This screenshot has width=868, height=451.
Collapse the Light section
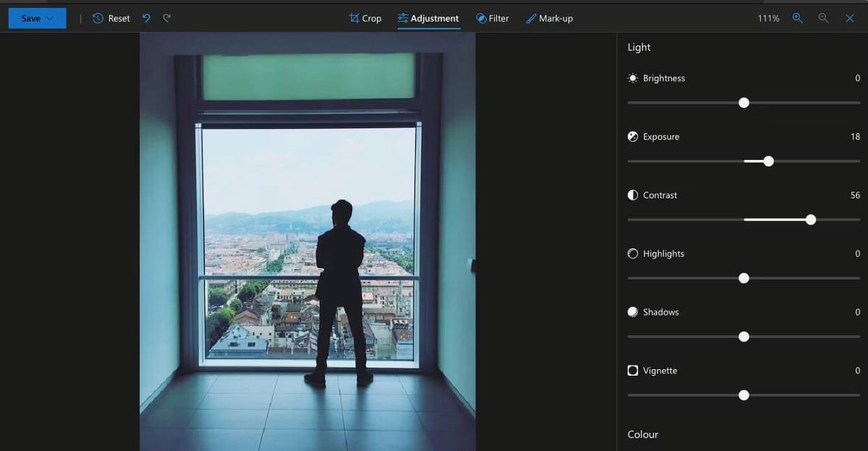(x=639, y=47)
